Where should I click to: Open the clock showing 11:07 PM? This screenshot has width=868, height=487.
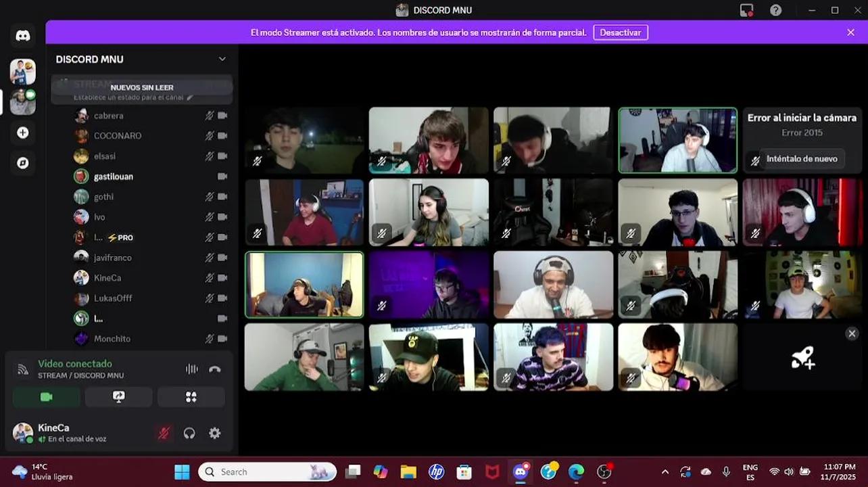click(x=840, y=471)
